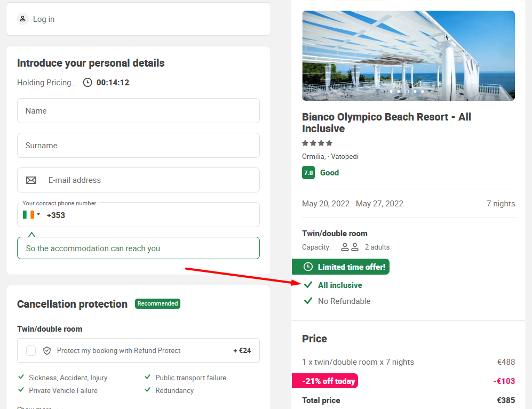The width and height of the screenshot is (532, 409).
Task: Click the two-adults capacity icons
Action: click(350, 247)
